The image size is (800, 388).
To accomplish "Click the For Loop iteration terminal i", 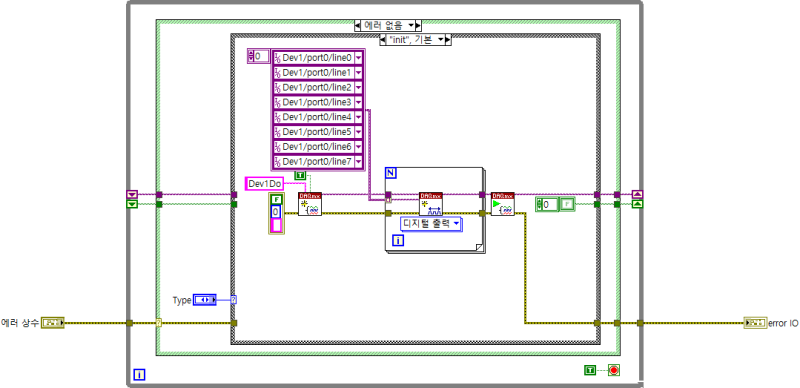I will [x=398, y=240].
